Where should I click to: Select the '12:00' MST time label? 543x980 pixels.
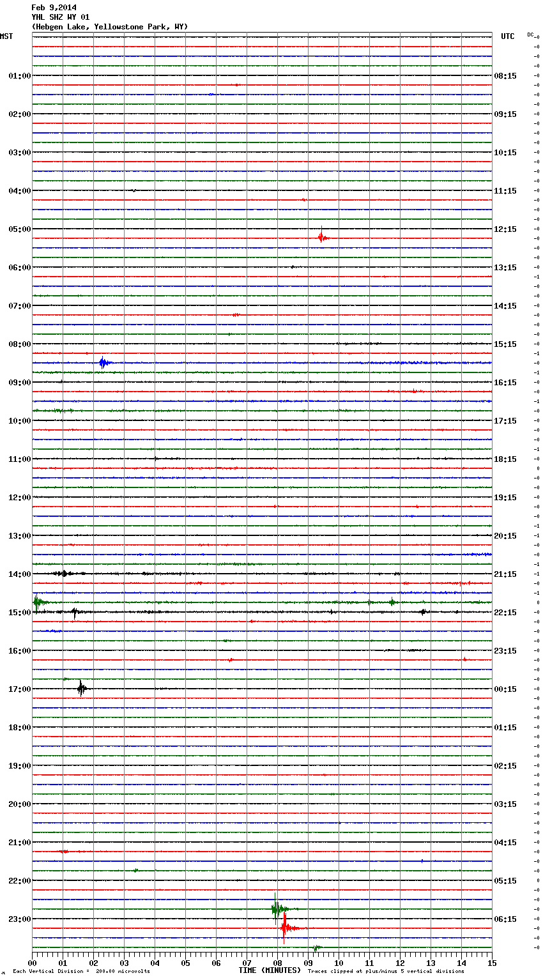[x=20, y=498]
